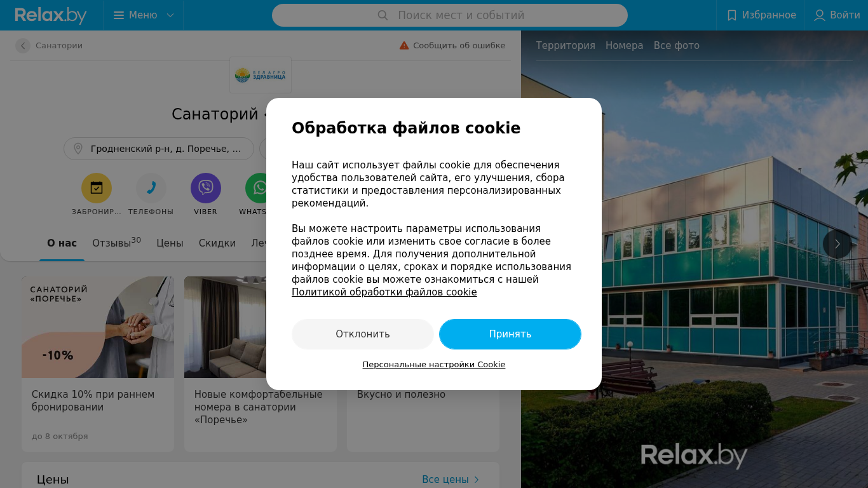Open the Viber contact icon
The height and width of the screenshot is (488, 868).
206,188
